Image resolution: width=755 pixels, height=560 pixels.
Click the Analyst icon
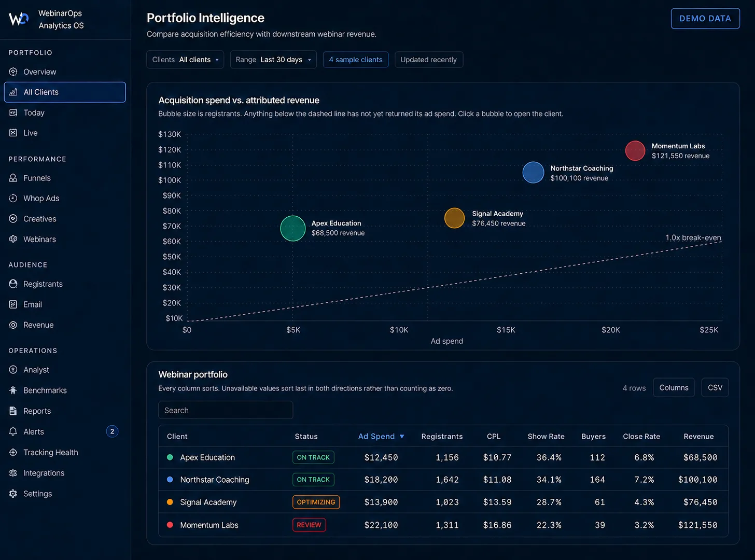point(13,370)
